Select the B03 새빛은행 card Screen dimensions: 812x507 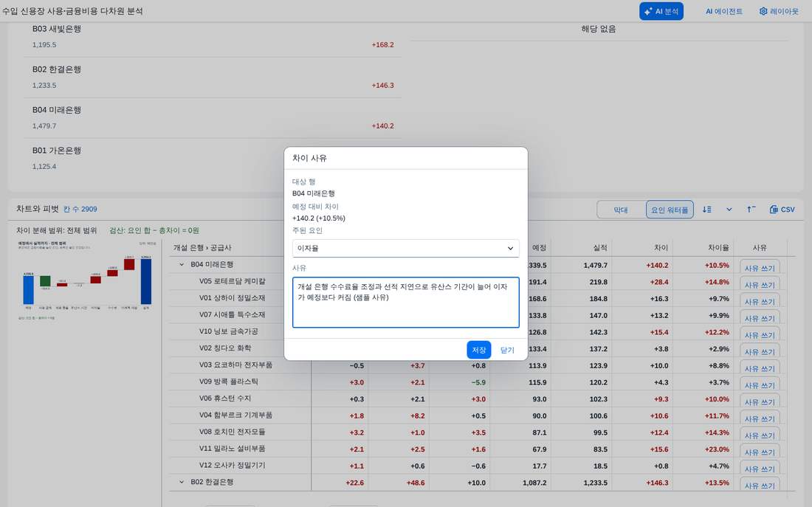213,37
